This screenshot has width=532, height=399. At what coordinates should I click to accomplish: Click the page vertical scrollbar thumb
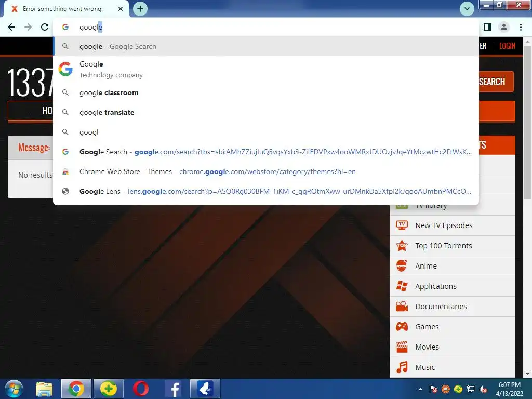[x=527, y=122]
